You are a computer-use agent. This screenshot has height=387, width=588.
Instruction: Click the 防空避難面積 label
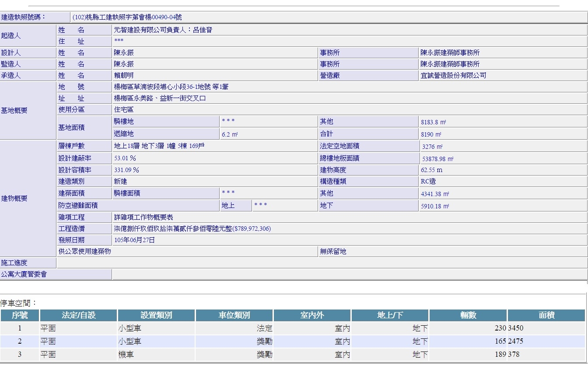click(78, 205)
